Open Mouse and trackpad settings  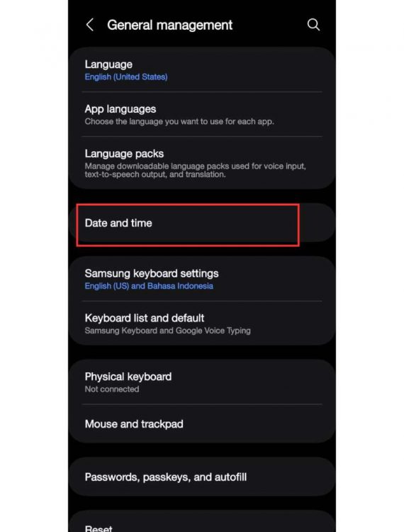(x=202, y=423)
